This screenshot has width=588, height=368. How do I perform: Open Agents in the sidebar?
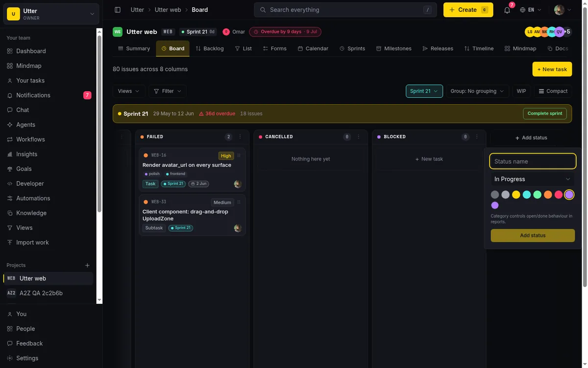[49, 125]
